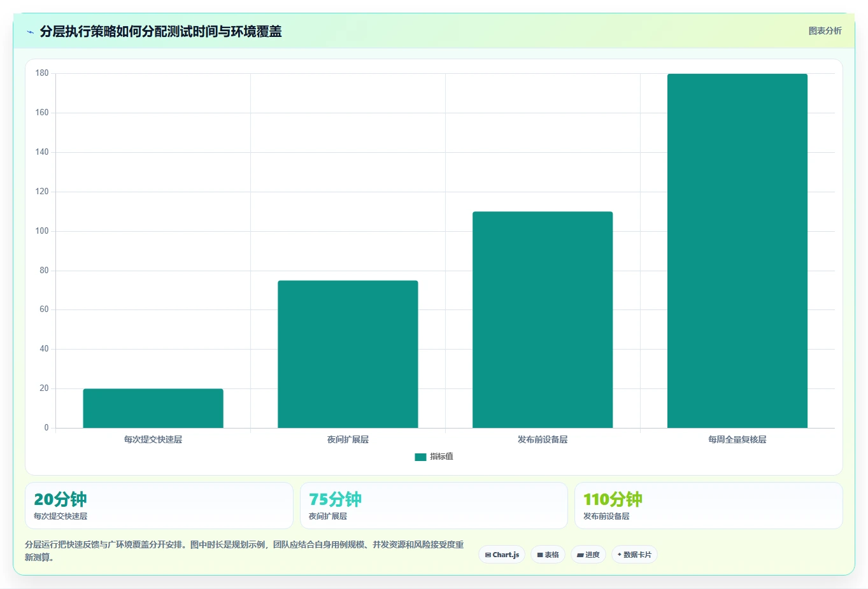
Task: Click the 110分钟 card value
Action: click(613, 499)
